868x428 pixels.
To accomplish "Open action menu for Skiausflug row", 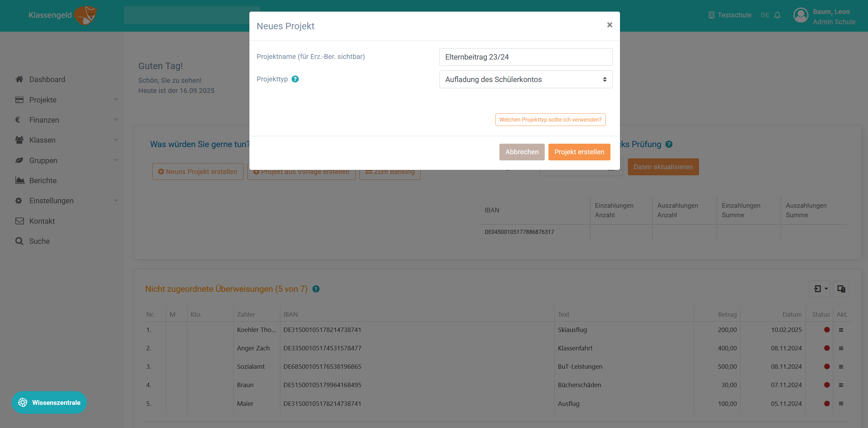I will (x=841, y=330).
